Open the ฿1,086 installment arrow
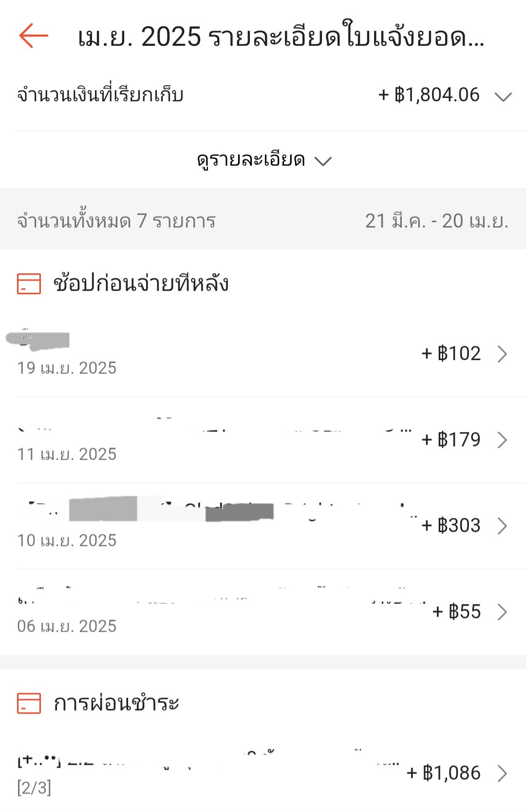526x812 pixels. (x=502, y=773)
